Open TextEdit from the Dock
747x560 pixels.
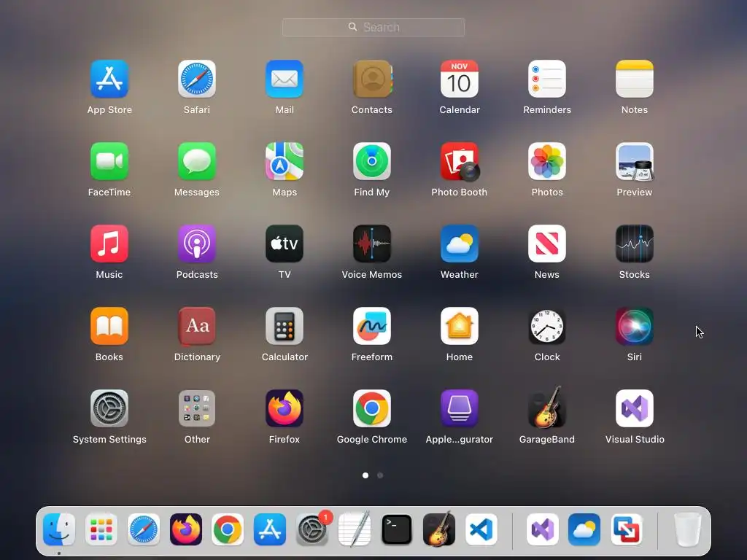tap(354, 529)
